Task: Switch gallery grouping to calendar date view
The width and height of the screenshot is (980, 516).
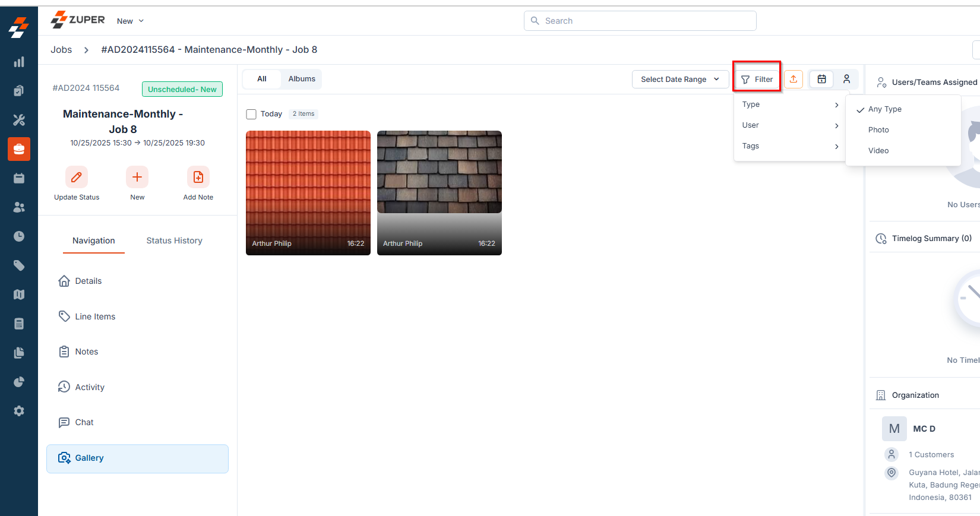Action: click(x=822, y=79)
